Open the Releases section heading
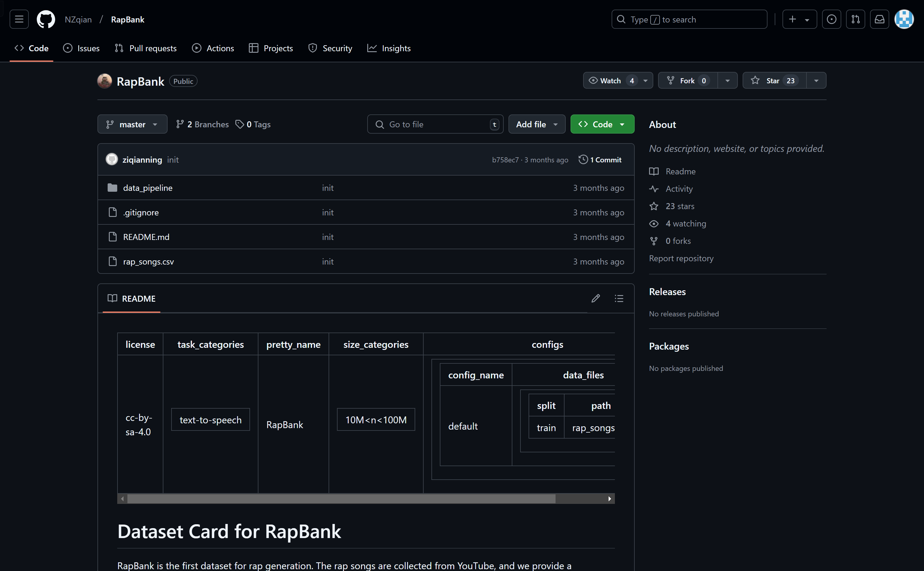Viewport: 924px width, 571px height. (x=667, y=291)
